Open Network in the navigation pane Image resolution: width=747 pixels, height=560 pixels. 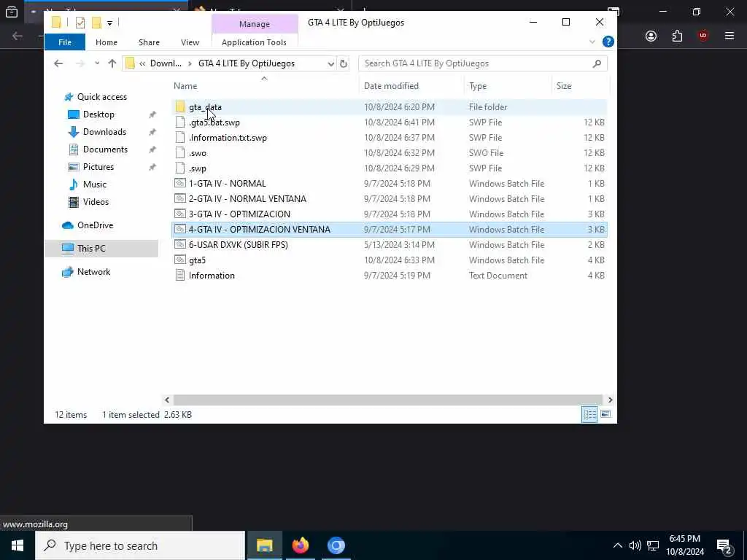pyautogui.click(x=93, y=272)
